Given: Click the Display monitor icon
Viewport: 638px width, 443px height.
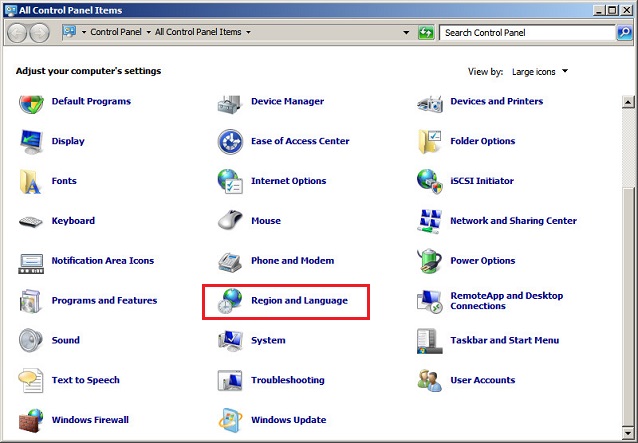Looking at the screenshot, I should click(31, 142).
